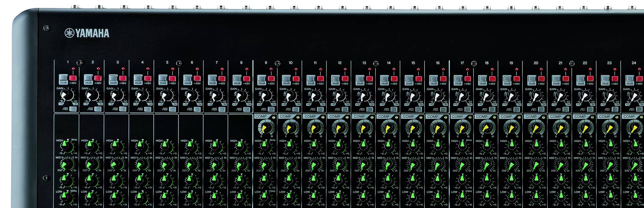This screenshot has width=644, height=208.
Task: Push the 26dB pad on channel 22
Action: pos(580,79)
